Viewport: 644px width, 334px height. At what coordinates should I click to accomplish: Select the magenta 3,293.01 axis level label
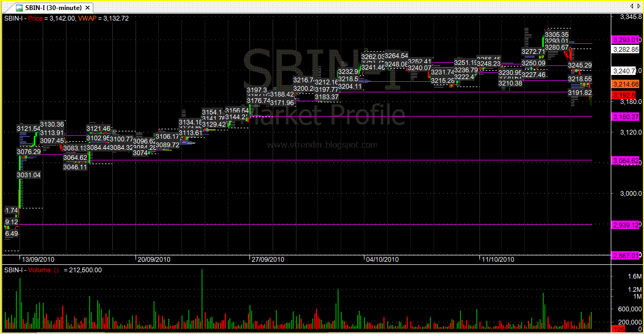[x=626, y=40]
